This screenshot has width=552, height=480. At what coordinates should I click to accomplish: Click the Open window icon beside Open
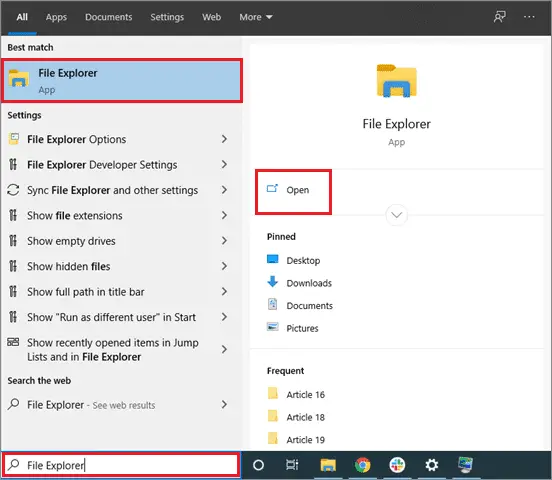(272, 189)
